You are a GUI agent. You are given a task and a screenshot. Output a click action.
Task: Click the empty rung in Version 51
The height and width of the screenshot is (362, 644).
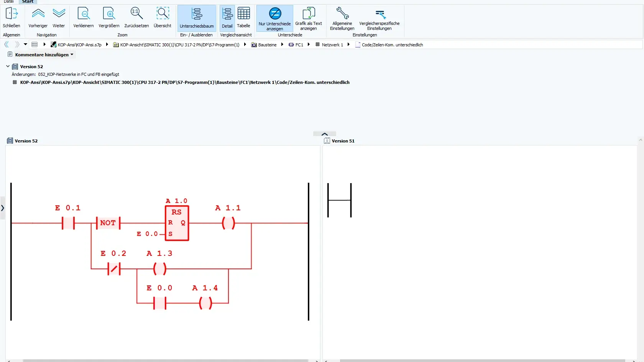[x=340, y=200]
